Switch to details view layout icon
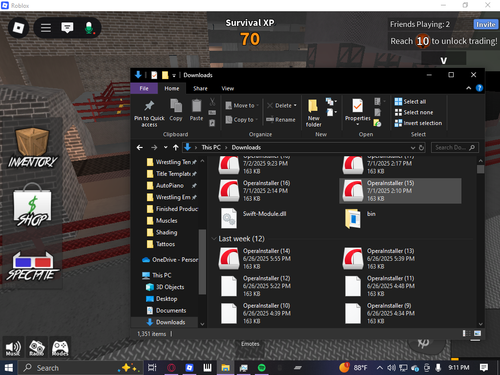This screenshot has width=500, height=375. [x=466, y=333]
